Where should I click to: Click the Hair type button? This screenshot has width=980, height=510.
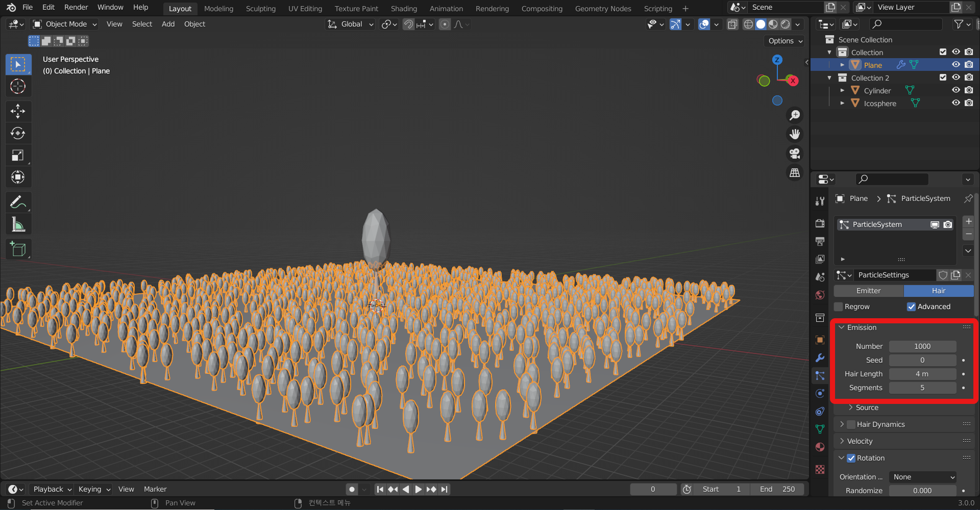pos(939,291)
